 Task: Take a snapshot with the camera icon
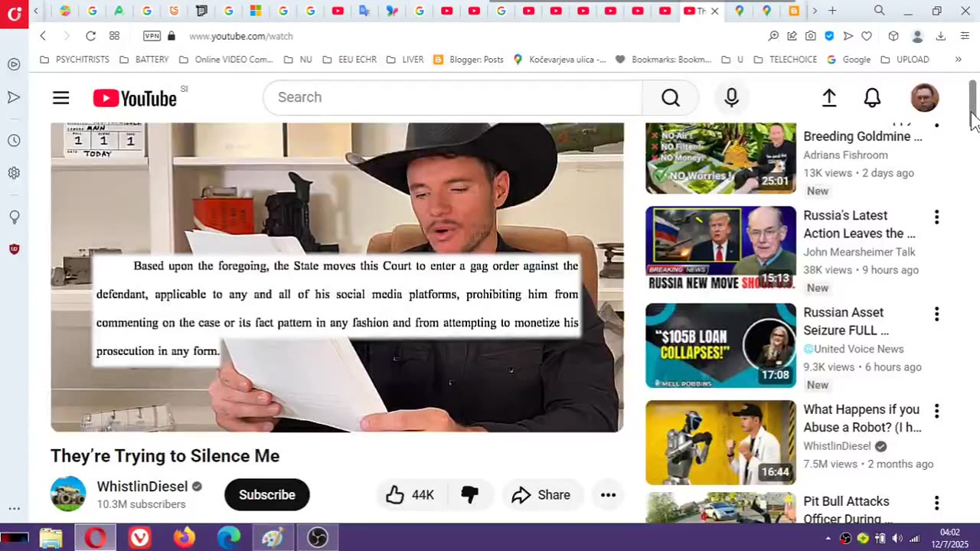[x=810, y=36]
